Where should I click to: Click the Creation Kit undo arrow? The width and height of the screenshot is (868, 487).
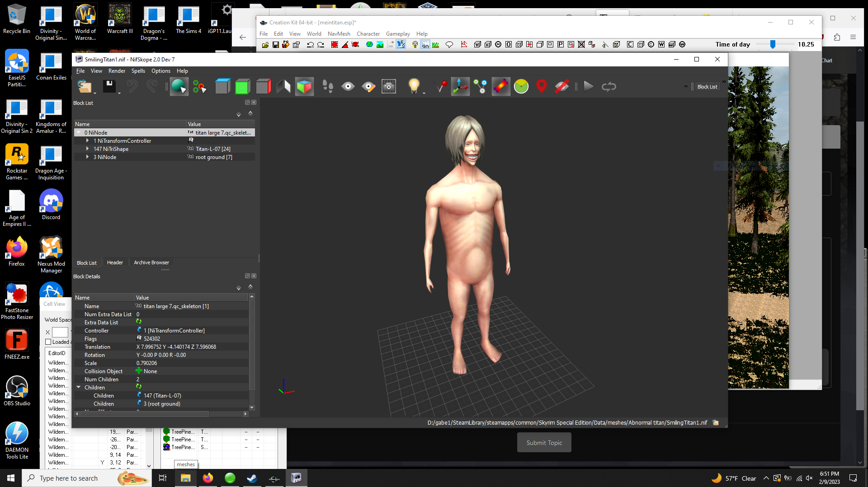tap(310, 45)
